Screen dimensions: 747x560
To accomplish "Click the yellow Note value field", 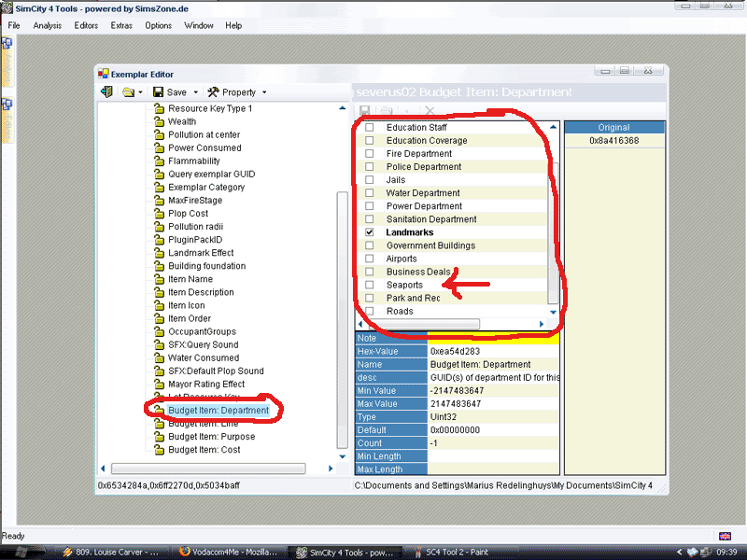I will [493, 338].
